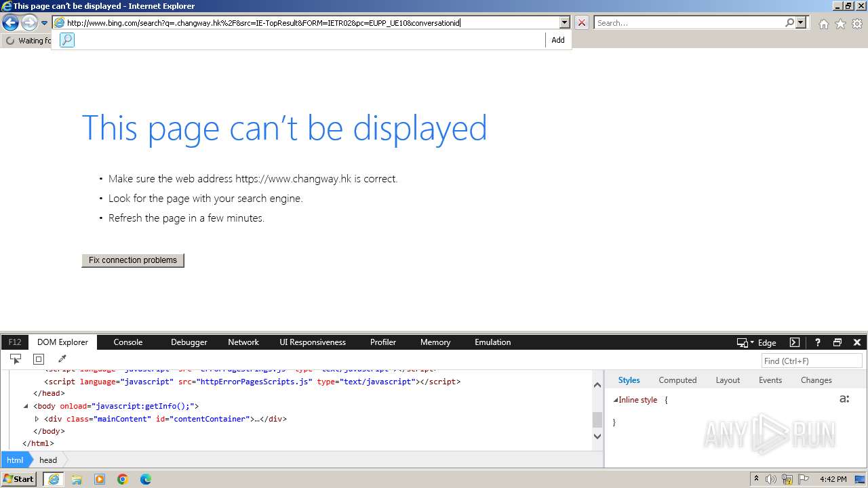
Task: Click the DOM tree scrollbar thumb
Action: click(x=597, y=420)
